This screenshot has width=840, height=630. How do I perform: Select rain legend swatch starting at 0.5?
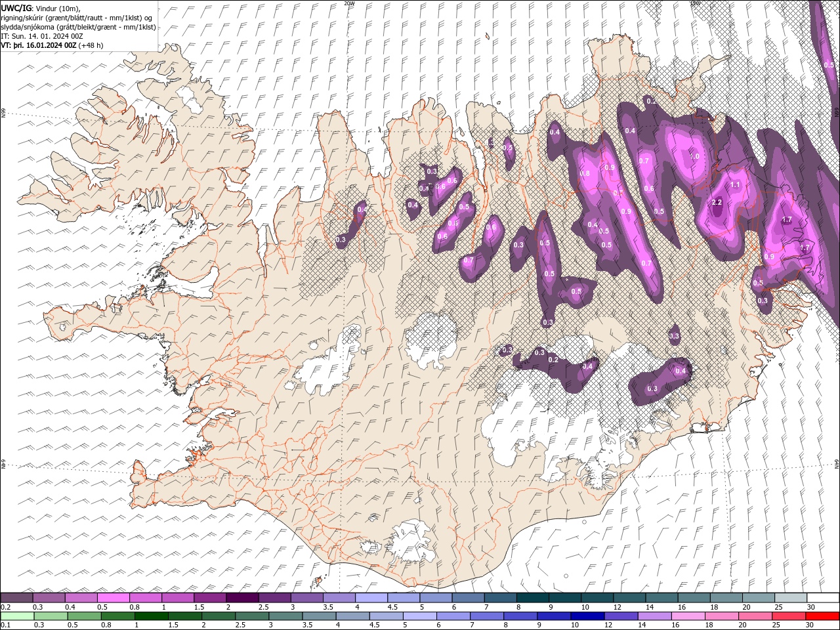coord(85,616)
